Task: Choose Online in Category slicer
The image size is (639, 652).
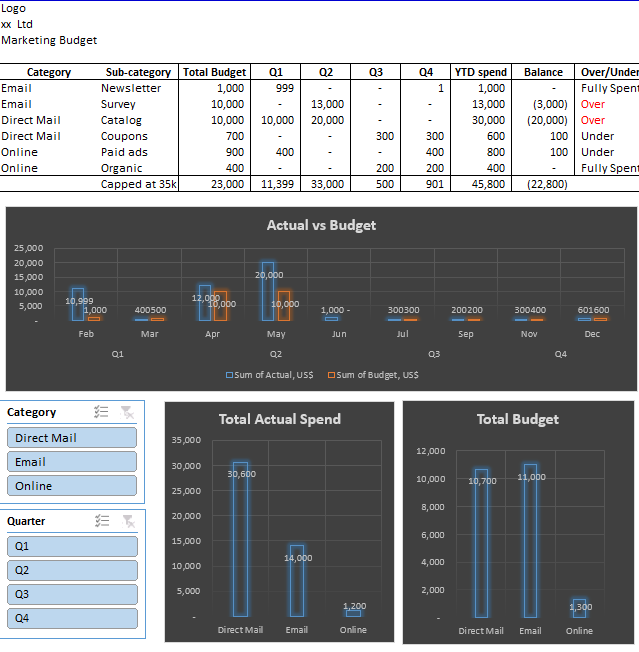Action: tap(72, 486)
